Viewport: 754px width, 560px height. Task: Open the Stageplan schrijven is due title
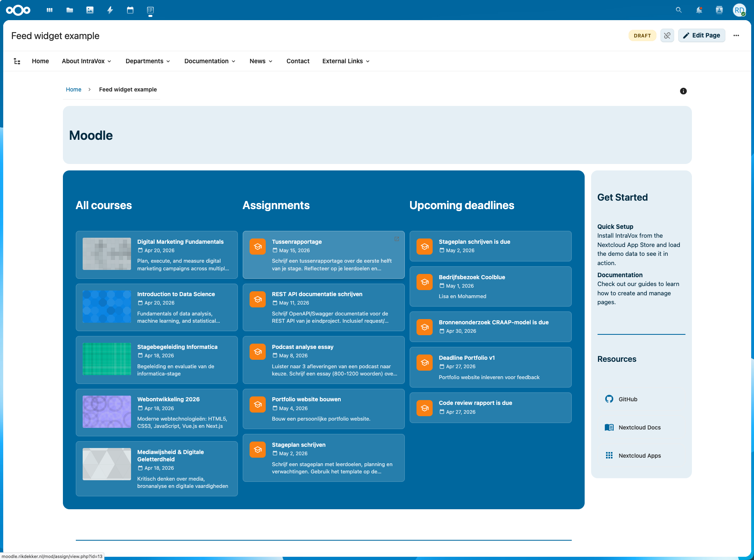tap(475, 242)
